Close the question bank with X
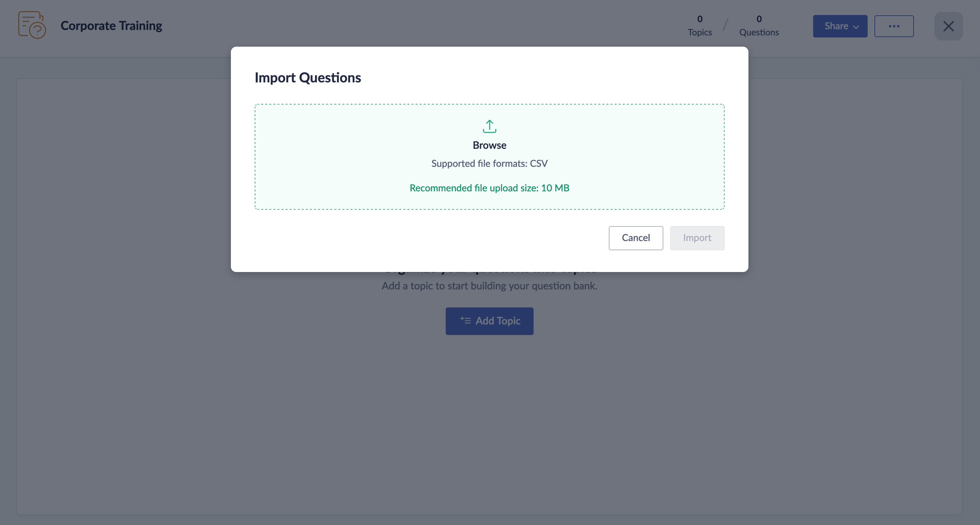 coord(948,26)
